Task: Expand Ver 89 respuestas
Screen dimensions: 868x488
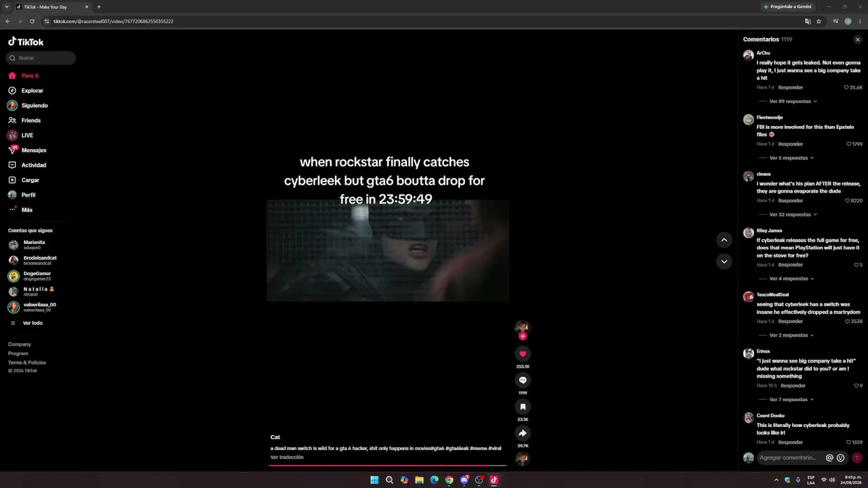Action: 793,102
